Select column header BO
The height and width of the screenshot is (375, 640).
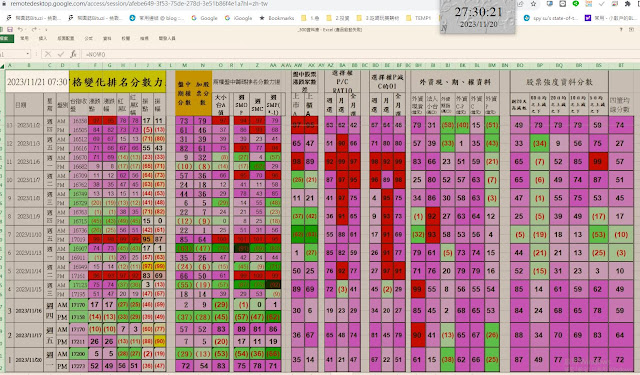point(520,65)
